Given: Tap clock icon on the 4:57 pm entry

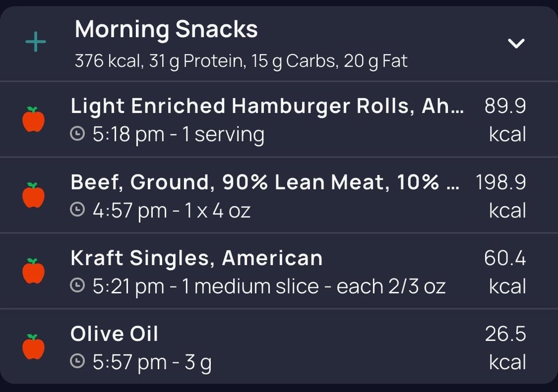Looking at the screenshot, I should tap(78, 210).
